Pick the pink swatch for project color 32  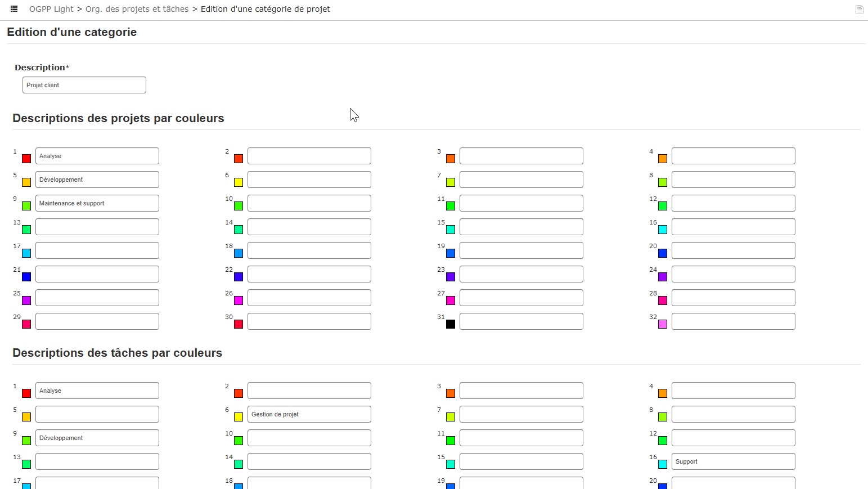click(663, 324)
